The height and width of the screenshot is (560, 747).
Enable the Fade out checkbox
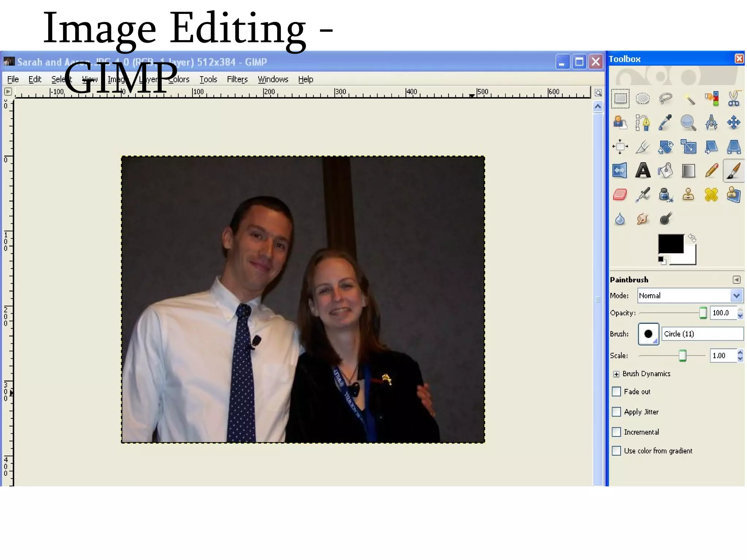point(616,391)
